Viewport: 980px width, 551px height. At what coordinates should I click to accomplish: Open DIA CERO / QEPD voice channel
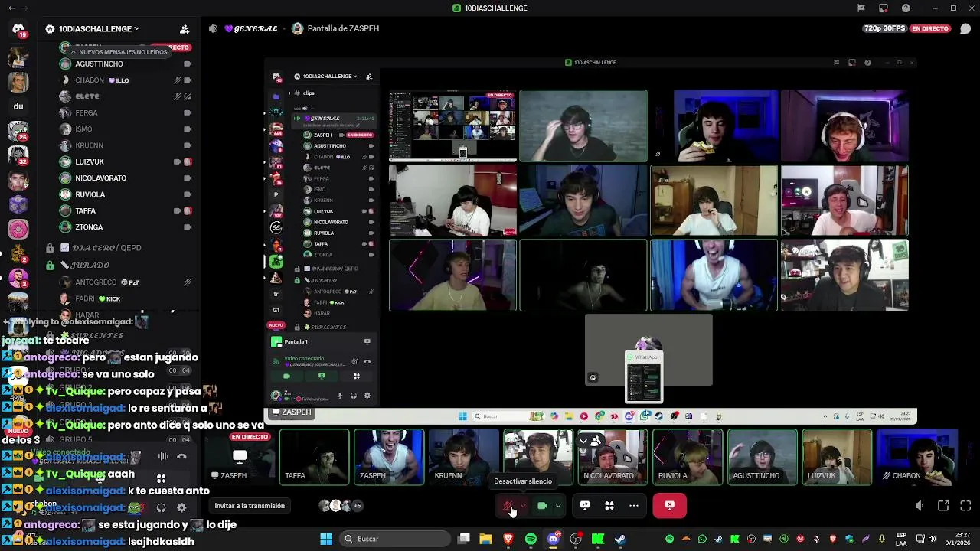pos(106,248)
